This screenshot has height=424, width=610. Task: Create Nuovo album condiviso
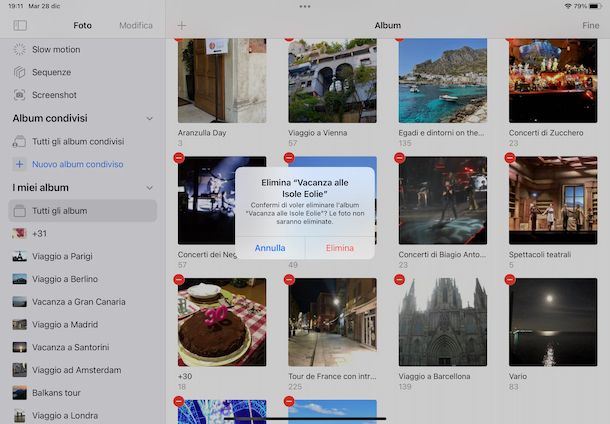coord(82,164)
